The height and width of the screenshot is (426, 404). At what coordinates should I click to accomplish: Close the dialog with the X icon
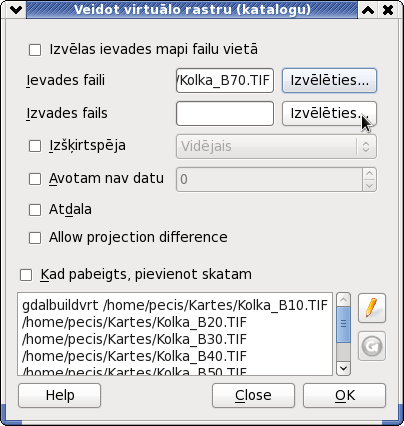(x=388, y=10)
